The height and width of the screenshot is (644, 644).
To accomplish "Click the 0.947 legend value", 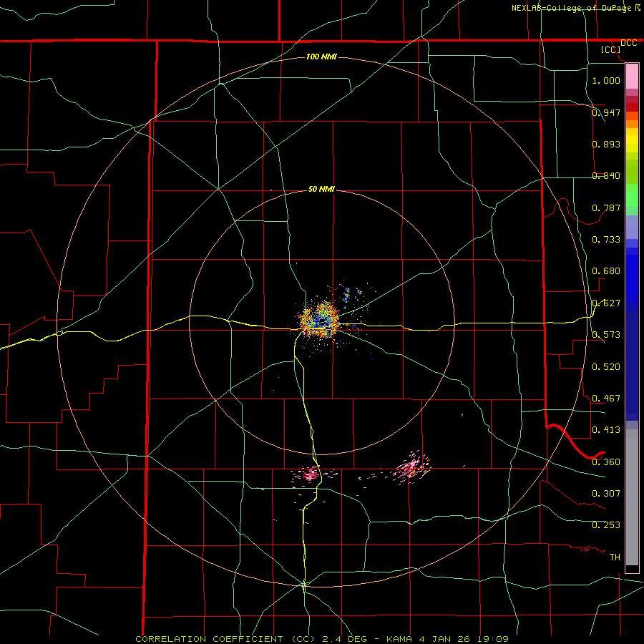I will click(x=606, y=112).
